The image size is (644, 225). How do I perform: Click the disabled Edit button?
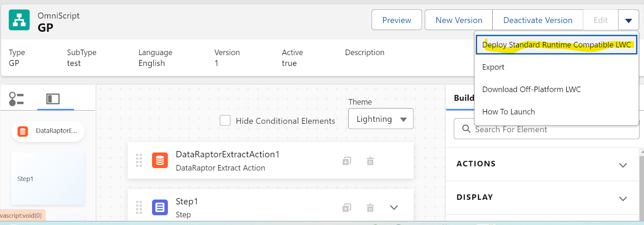(x=601, y=20)
